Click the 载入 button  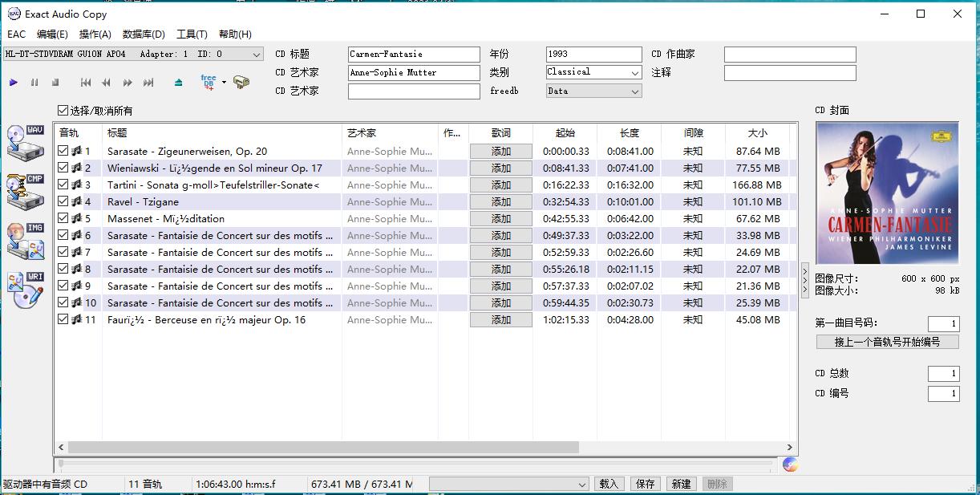609,484
